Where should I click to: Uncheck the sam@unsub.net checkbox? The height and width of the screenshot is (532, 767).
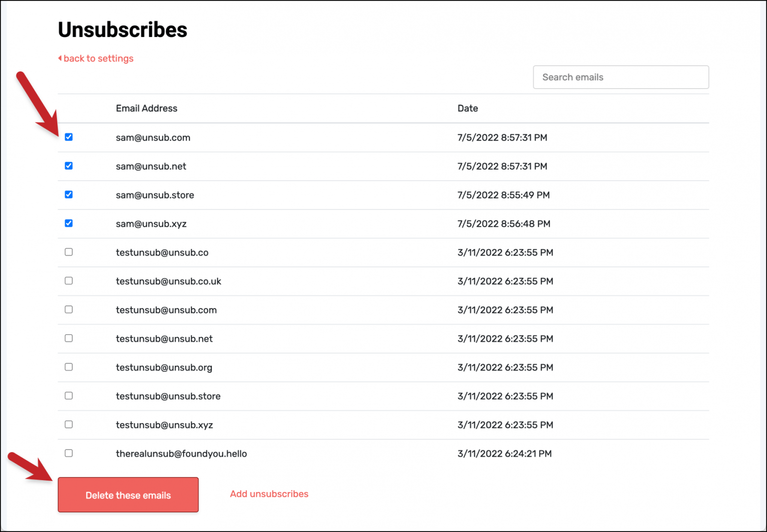click(x=69, y=166)
